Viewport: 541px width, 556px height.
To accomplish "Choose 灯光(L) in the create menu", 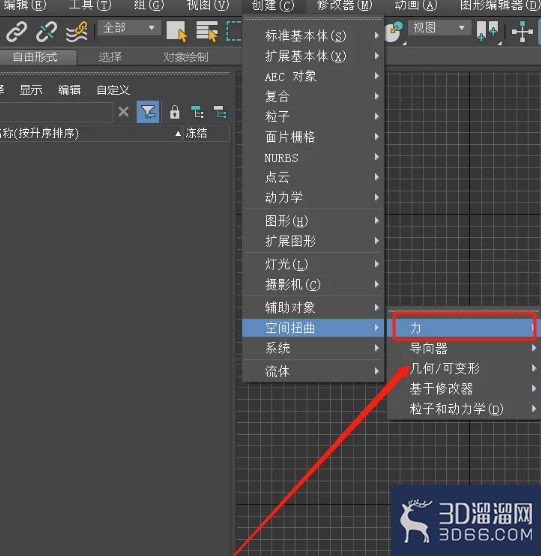I will (313, 264).
